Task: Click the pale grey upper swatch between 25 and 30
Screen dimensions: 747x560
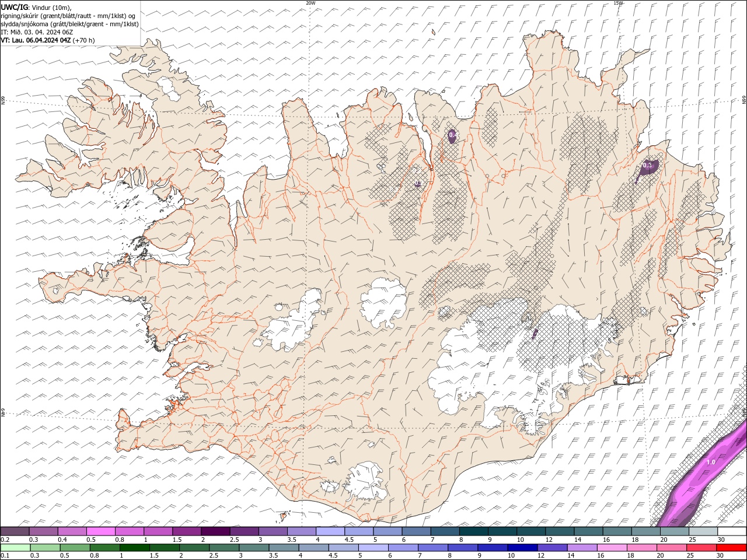Action: point(703,531)
